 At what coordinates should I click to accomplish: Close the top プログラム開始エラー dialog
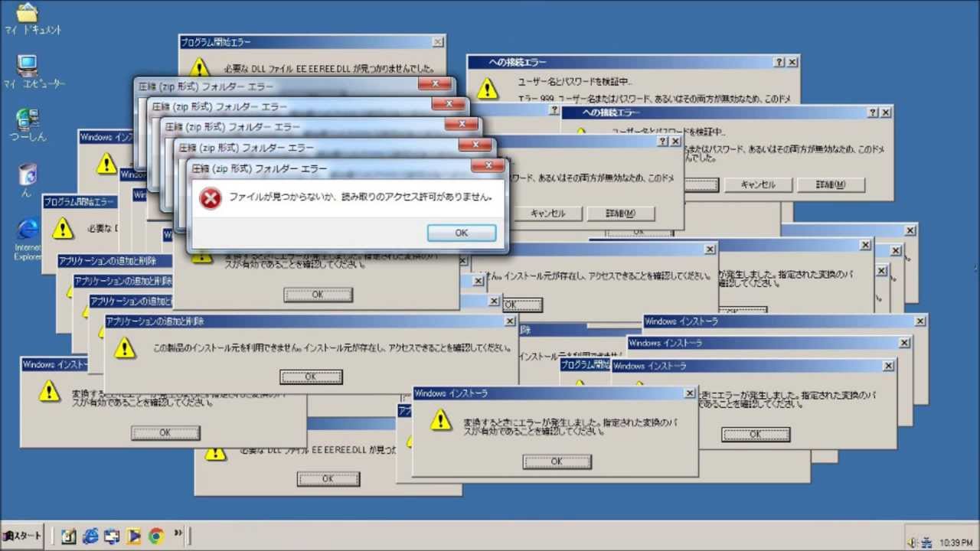tap(438, 42)
